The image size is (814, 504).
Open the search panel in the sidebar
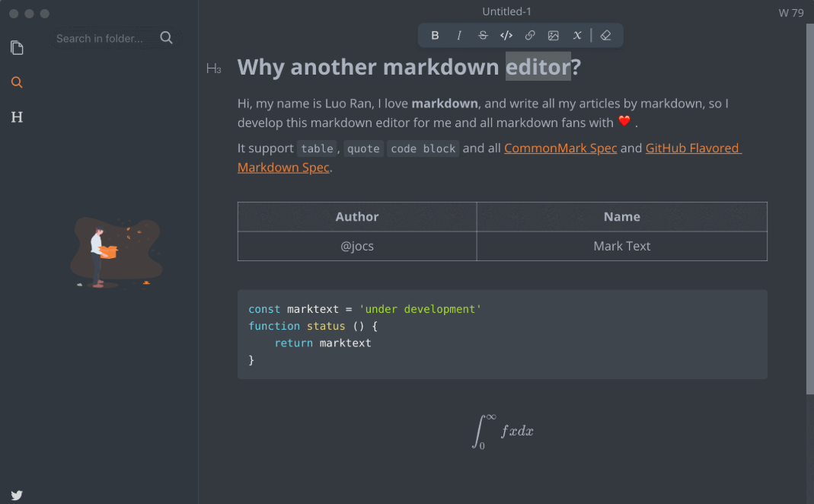click(17, 81)
